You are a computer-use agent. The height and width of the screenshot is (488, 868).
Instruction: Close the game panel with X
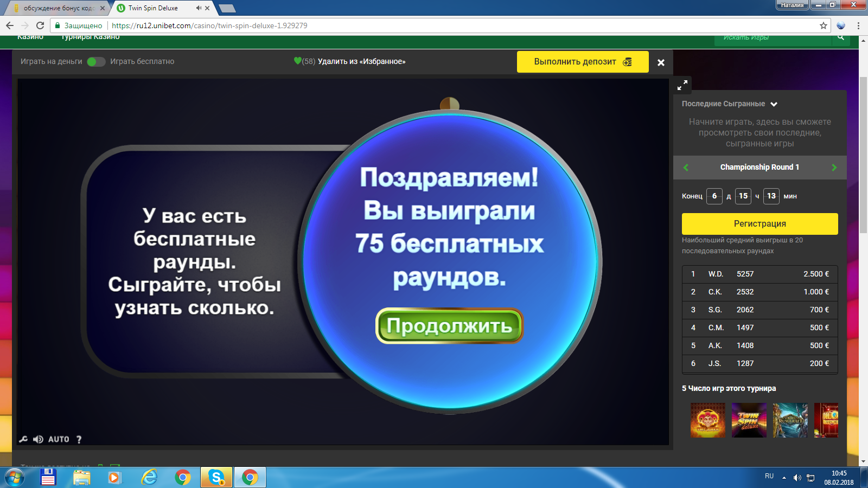click(x=661, y=62)
